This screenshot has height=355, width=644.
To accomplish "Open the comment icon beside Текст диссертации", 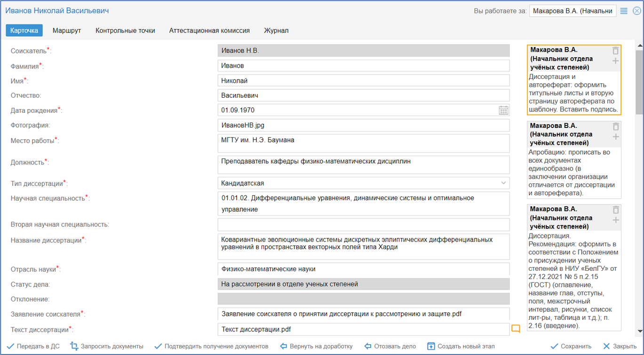I will [516, 329].
